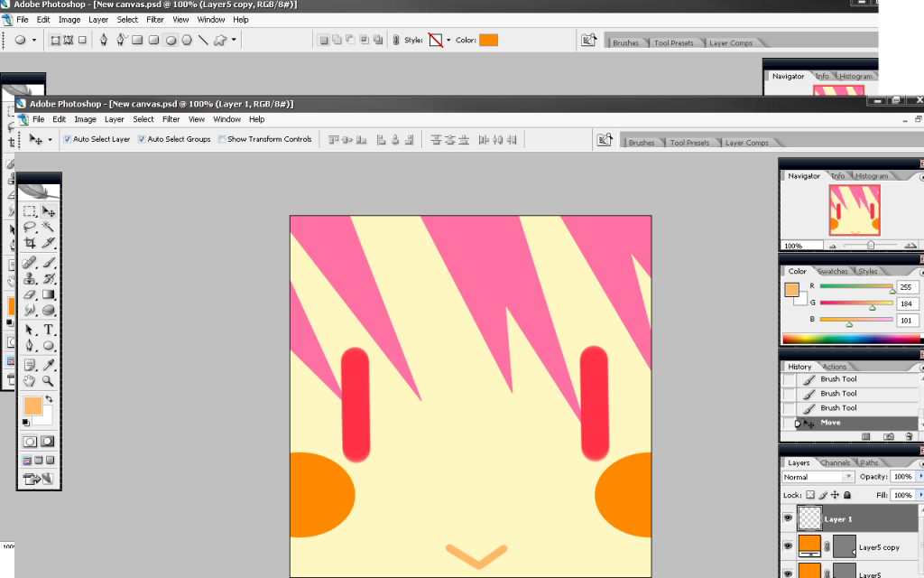Select the Clone Stamp tool
Viewport: 924px width, 578px height.
click(29, 278)
